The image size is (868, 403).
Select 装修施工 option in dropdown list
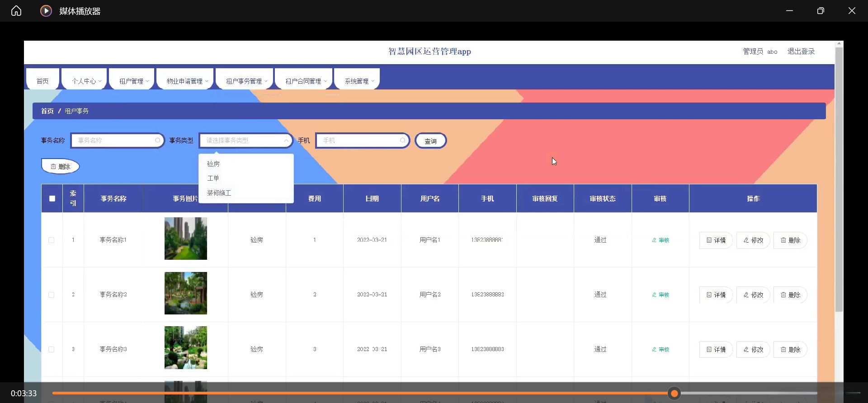point(246,193)
